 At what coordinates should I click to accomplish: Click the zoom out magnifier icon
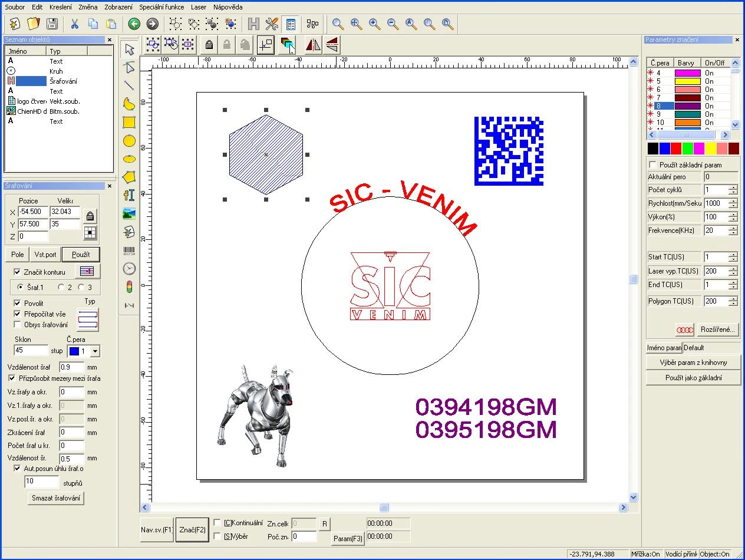(393, 24)
